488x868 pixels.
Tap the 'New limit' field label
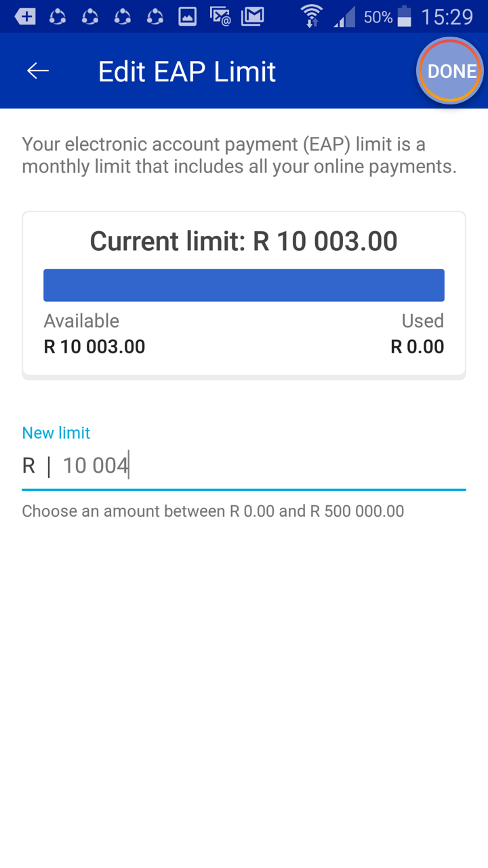[56, 433]
